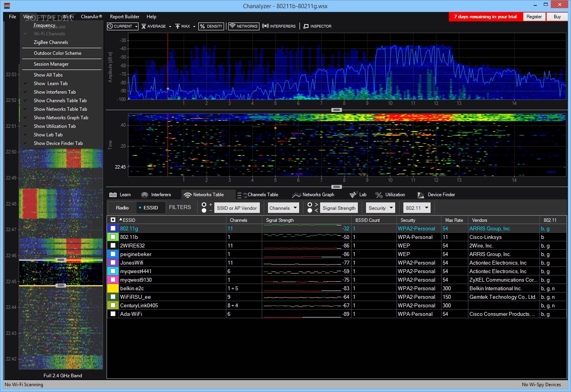Click the Utilization percent icon

[x=379, y=195]
